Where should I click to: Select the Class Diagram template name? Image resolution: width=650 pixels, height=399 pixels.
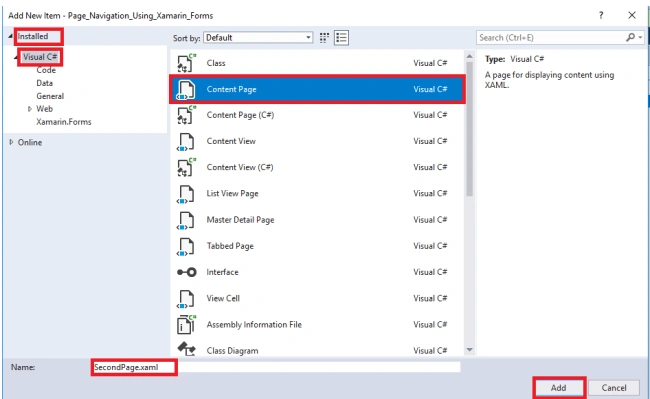click(x=233, y=351)
